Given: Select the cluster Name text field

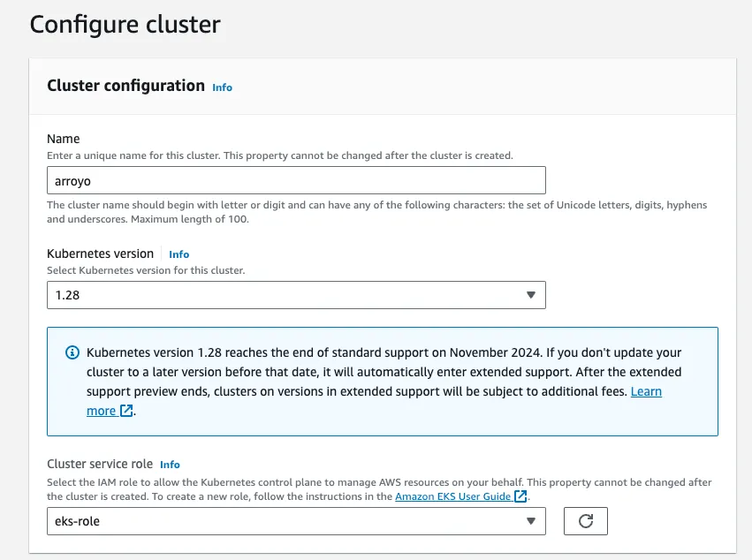Looking at the screenshot, I should (296, 179).
